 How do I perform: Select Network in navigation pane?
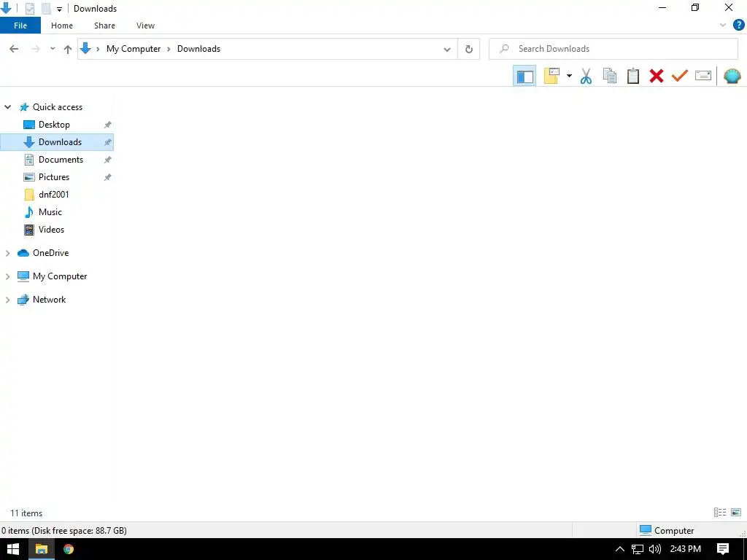point(49,300)
